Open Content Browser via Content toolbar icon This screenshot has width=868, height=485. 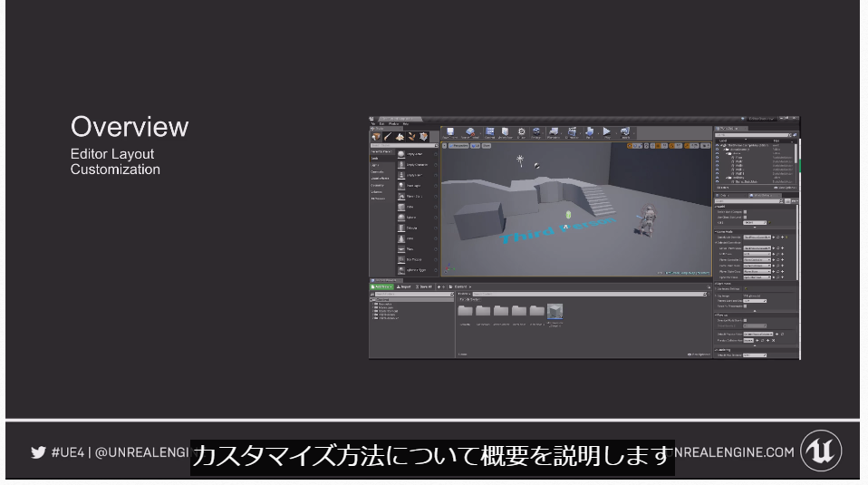(489, 131)
